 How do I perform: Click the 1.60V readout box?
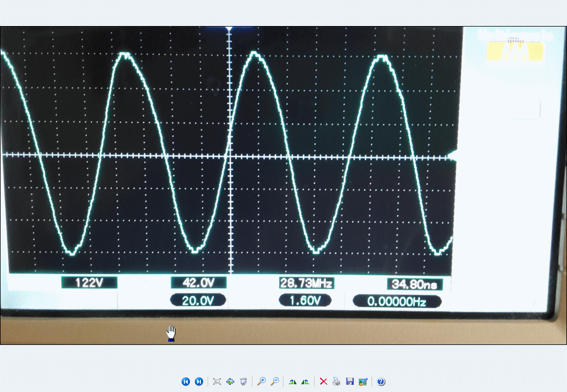tap(305, 300)
